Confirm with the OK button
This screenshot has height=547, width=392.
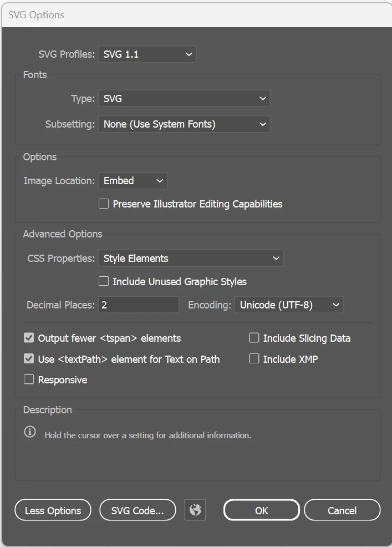261,511
